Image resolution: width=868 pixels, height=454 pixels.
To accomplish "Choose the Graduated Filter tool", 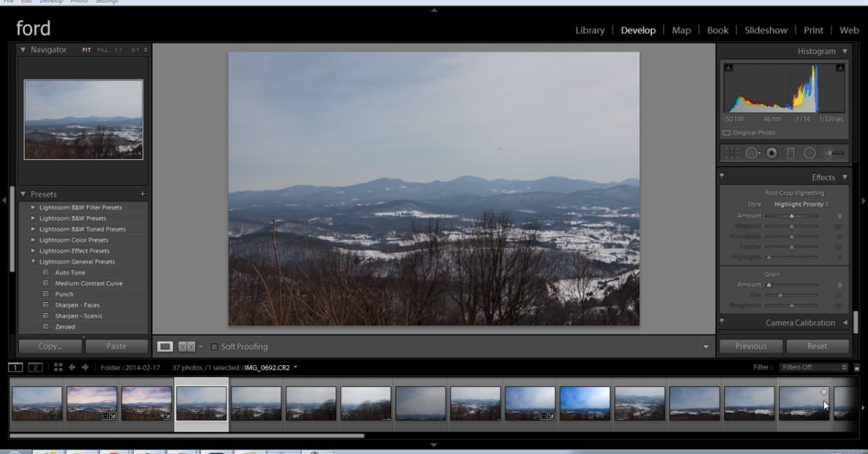I will pos(791,153).
